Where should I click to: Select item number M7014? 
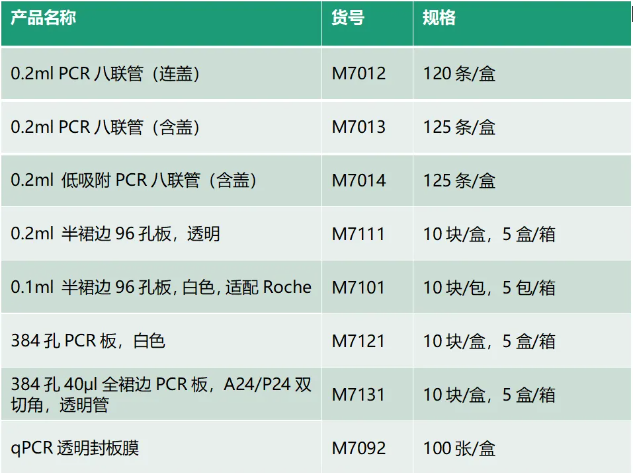[x=359, y=180]
